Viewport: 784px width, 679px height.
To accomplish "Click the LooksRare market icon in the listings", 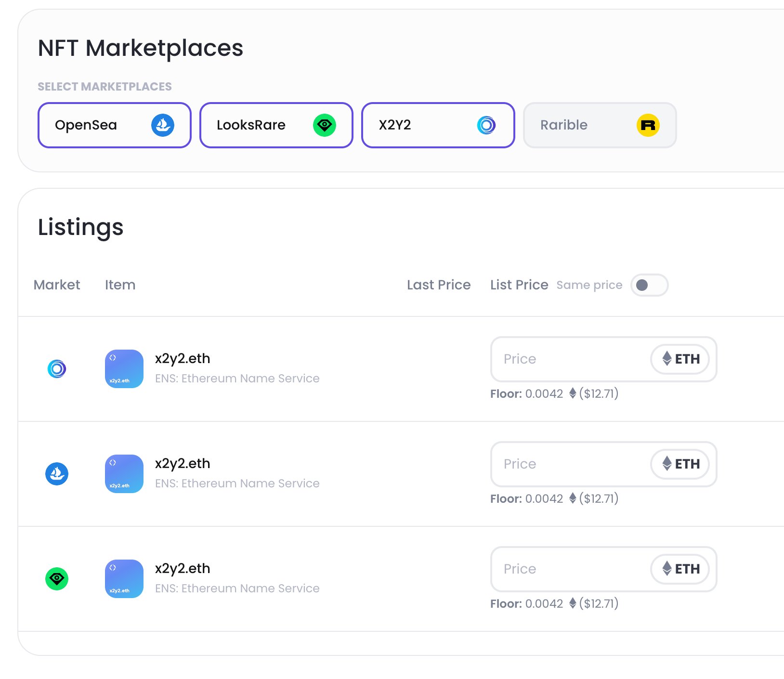I will (x=57, y=579).
